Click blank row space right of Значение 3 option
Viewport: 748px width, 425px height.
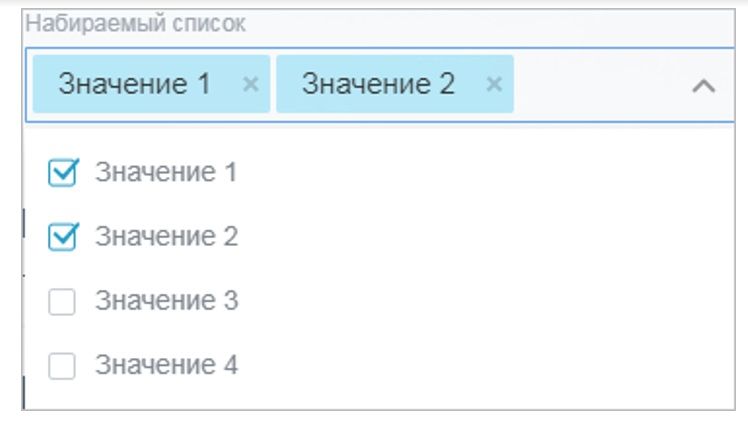484,301
